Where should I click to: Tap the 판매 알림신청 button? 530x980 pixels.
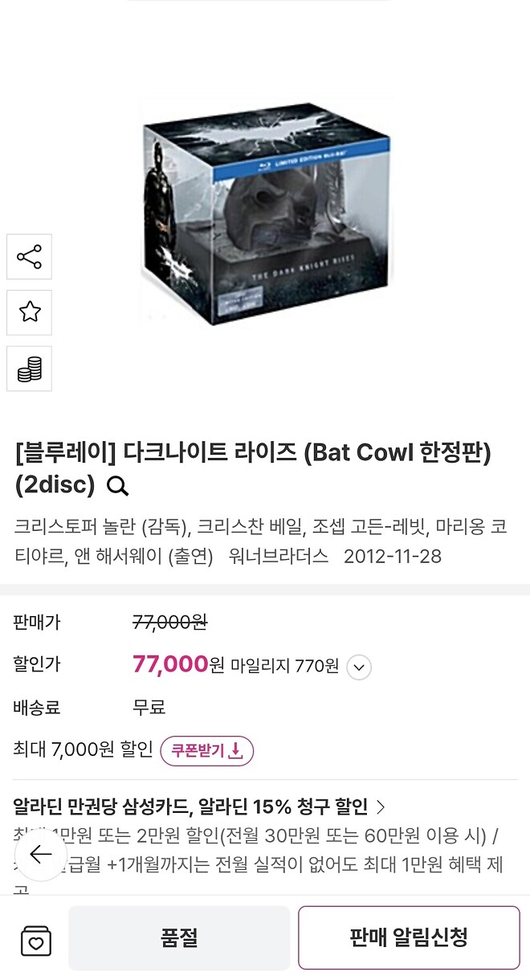coord(409,937)
